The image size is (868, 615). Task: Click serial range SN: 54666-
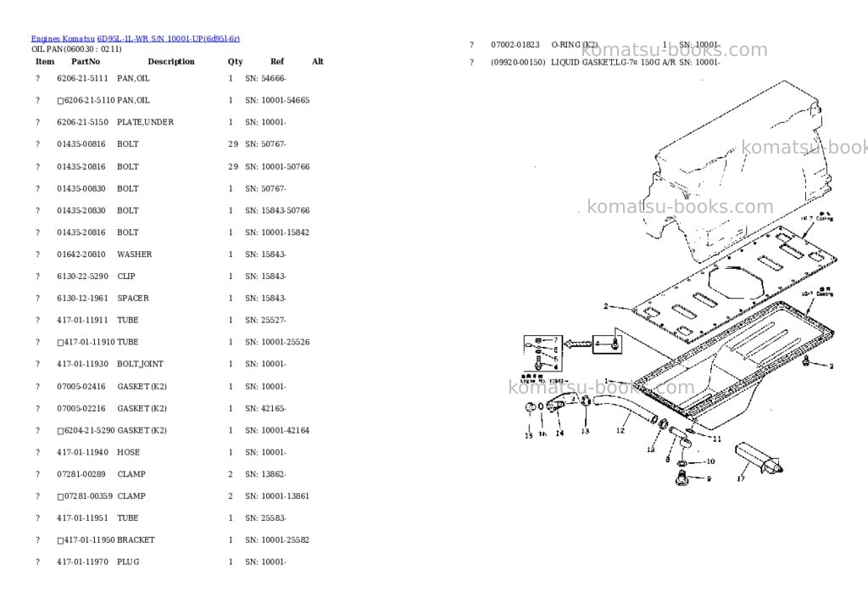(x=265, y=79)
